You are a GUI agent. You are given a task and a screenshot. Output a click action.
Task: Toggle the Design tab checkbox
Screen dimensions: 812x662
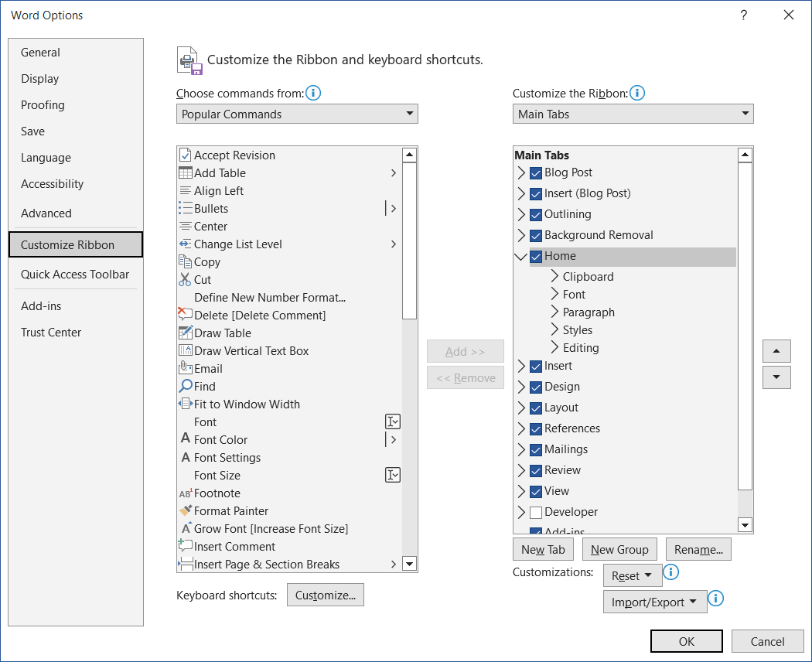point(536,387)
